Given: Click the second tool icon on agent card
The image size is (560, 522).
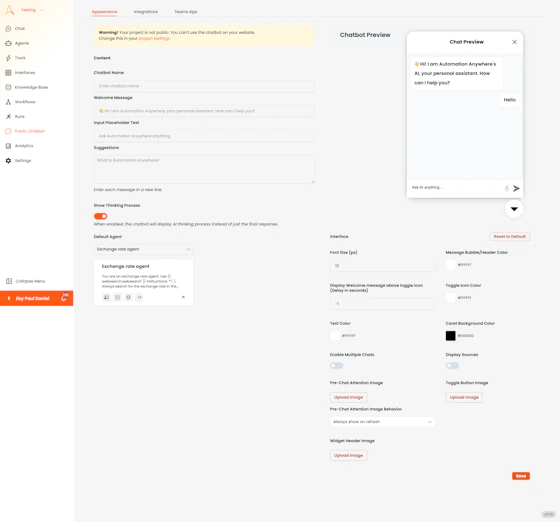Looking at the screenshot, I should pyautogui.click(x=117, y=297).
